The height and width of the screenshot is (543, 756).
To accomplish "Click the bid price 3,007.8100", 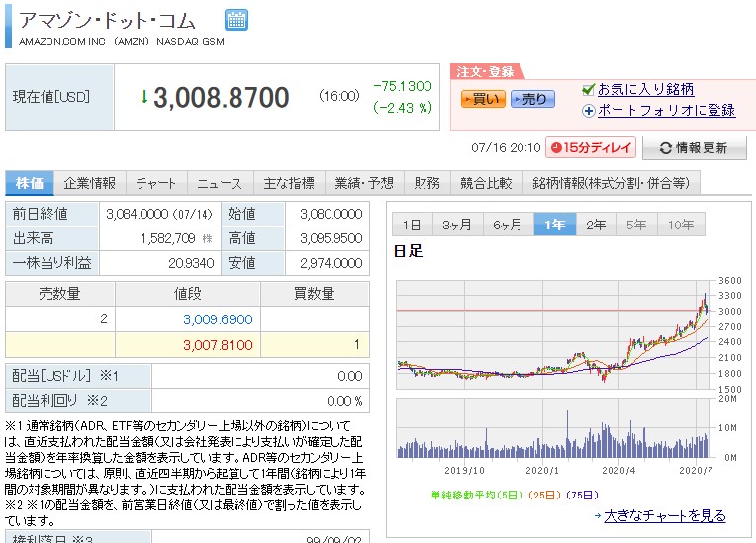I will tap(218, 345).
